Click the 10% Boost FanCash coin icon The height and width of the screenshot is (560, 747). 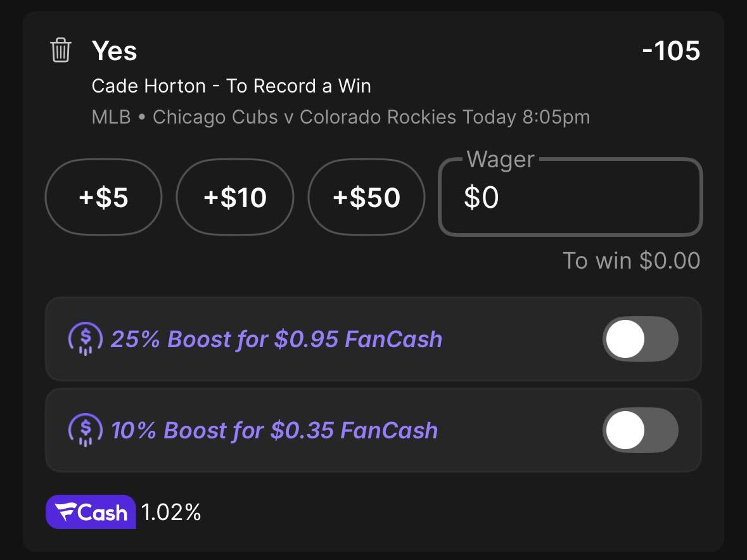click(x=85, y=430)
